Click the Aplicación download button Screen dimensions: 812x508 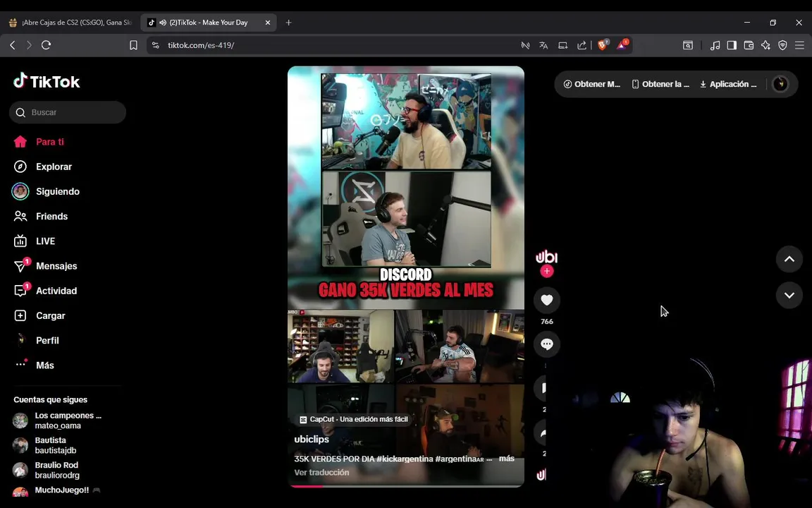click(728, 84)
